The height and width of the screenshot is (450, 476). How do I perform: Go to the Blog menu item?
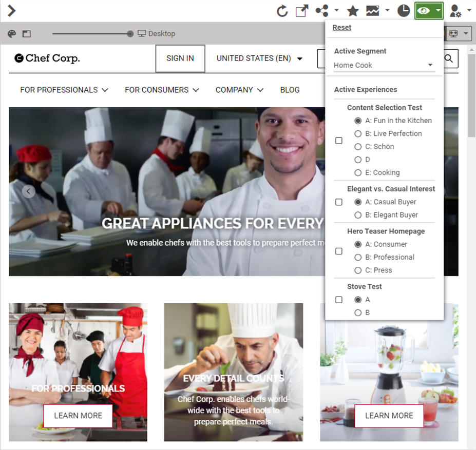tap(290, 90)
